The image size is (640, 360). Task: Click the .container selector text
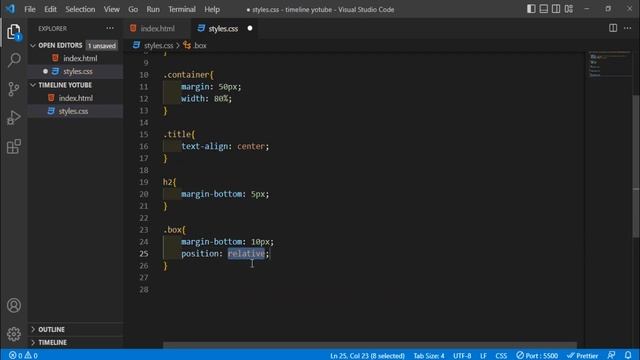(187, 75)
